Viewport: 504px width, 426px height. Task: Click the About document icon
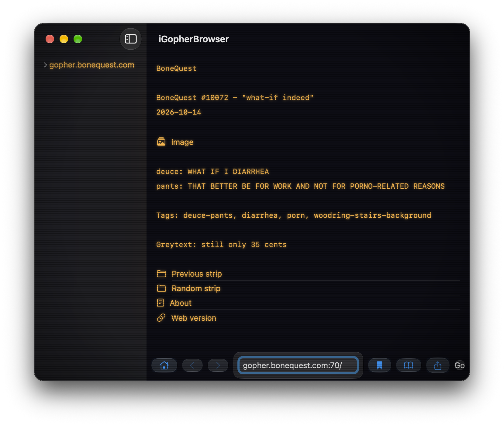[161, 303]
